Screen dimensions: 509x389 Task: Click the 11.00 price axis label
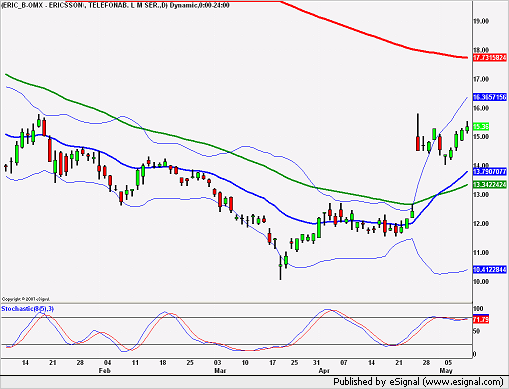[481, 253]
